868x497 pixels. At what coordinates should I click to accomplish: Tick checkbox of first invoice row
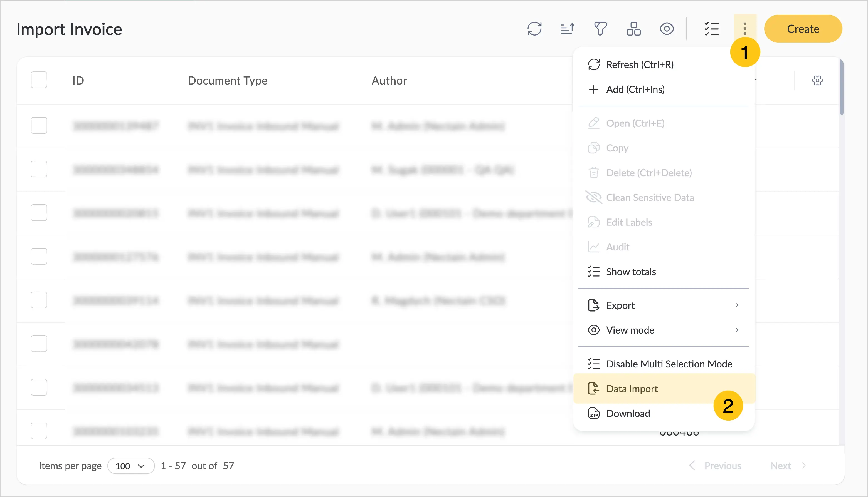(x=39, y=126)
